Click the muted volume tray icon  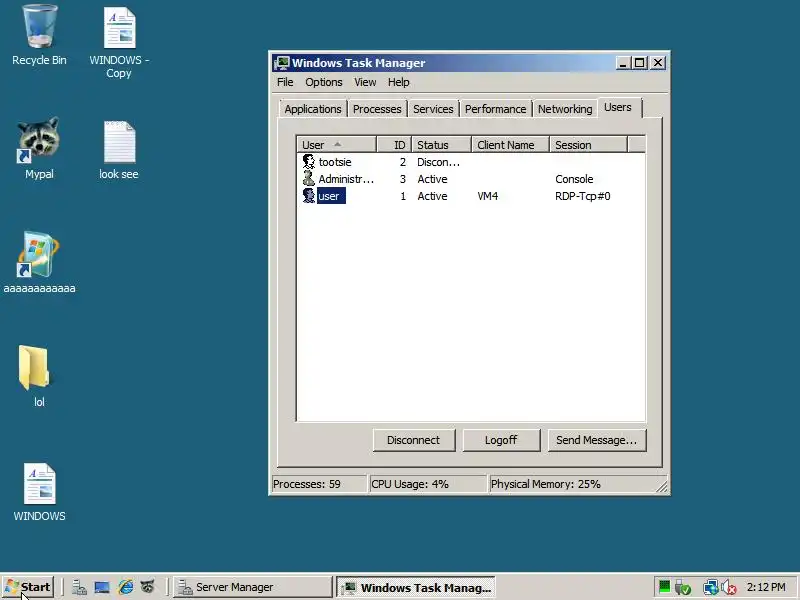729,587
